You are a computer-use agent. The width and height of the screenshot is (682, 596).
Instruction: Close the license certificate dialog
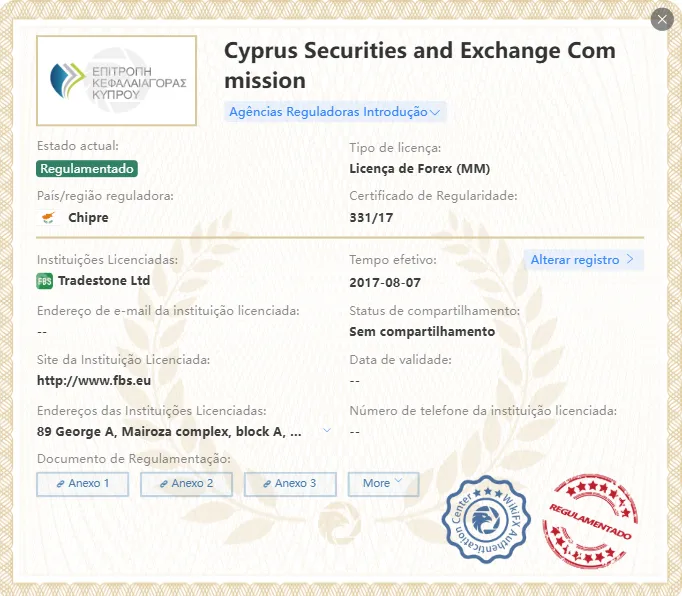tap(662, 20)
